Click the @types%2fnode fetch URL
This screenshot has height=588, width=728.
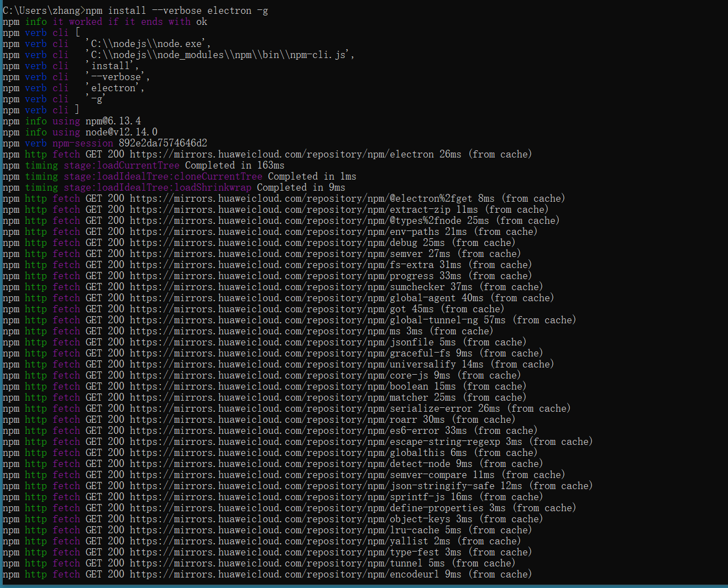pyautogui.click(x=296, y=221)
